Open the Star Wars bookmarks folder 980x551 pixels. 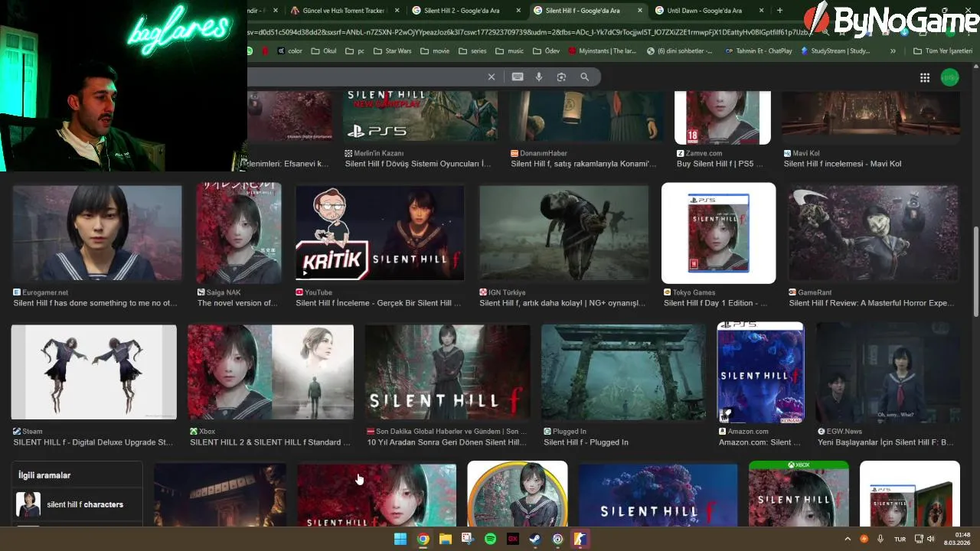[392, 51]
